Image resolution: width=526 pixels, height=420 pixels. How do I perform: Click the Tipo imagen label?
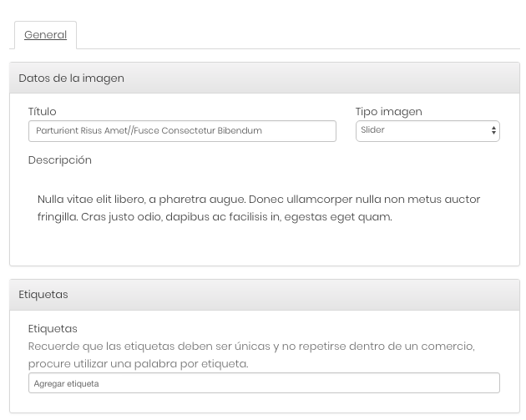coord(389,112)
